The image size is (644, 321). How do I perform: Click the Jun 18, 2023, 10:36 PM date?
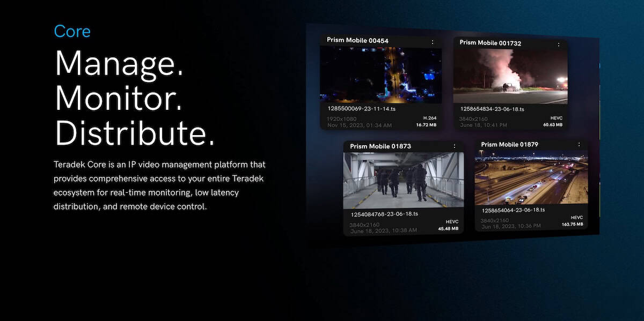click(511, 227)
